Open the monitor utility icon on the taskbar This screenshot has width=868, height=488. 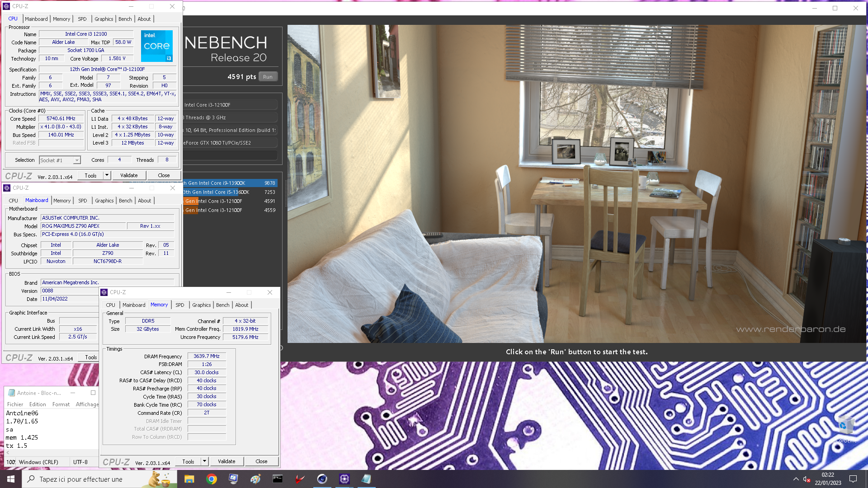pyautogui.click(x=233, y=479)
